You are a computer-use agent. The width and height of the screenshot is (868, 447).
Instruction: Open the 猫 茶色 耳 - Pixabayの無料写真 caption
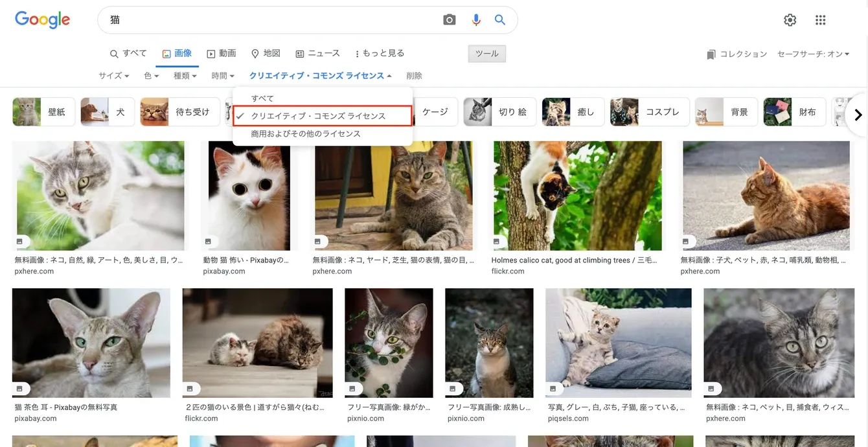66,407
